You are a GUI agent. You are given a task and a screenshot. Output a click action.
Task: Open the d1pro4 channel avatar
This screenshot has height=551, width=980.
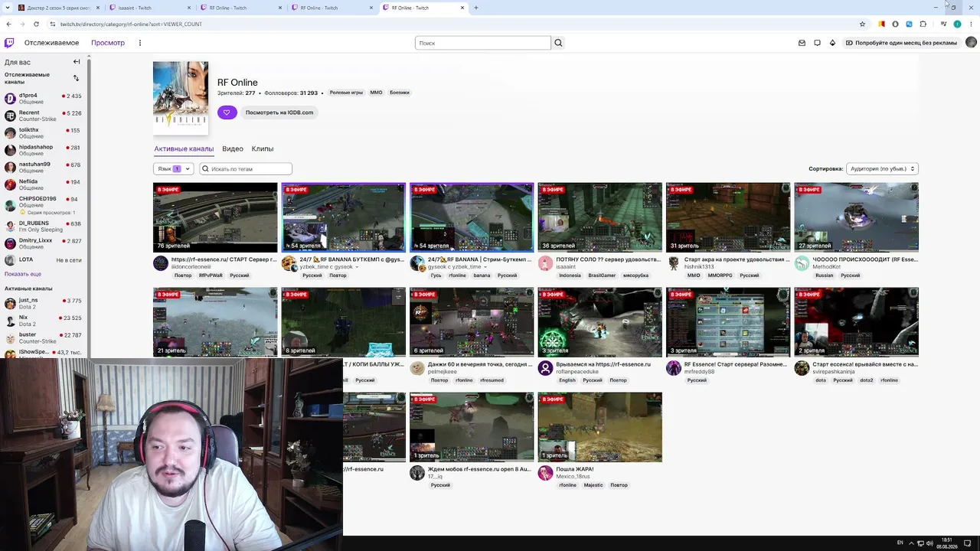(10, 99)
